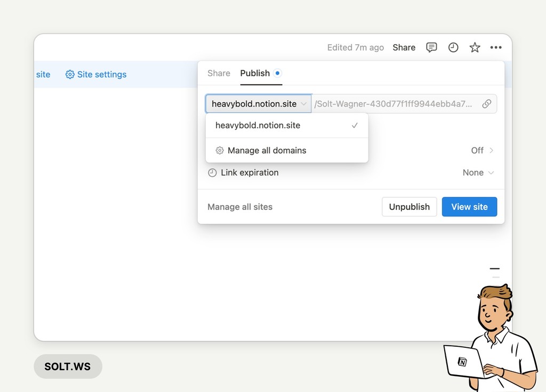Image resolution: width=546 pixels, height=392 pixels.
Task: Open the comments panel
Action: (x=432, y=47)
